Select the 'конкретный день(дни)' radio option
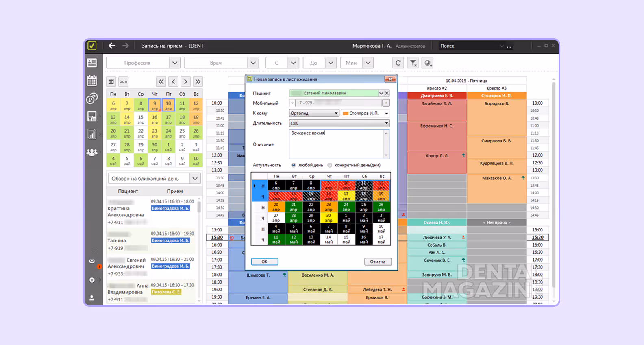 pos(330,165)
